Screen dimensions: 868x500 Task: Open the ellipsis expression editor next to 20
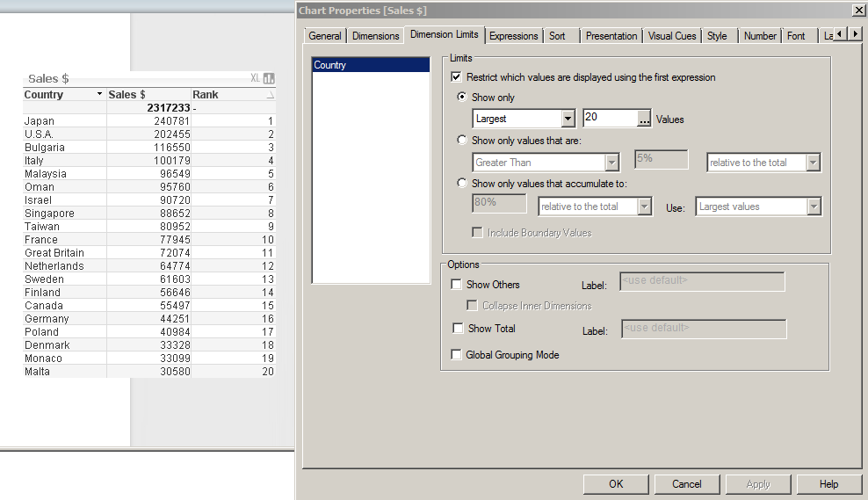coord(644,119)
